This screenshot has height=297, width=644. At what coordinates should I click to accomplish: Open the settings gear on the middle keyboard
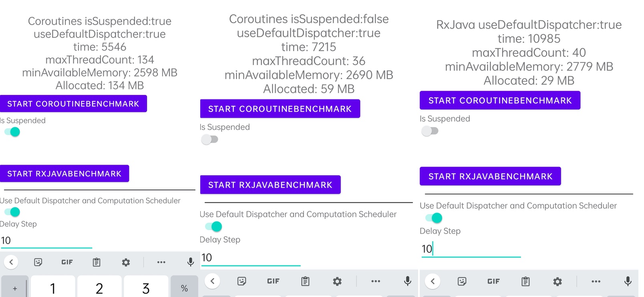point(337,281)
